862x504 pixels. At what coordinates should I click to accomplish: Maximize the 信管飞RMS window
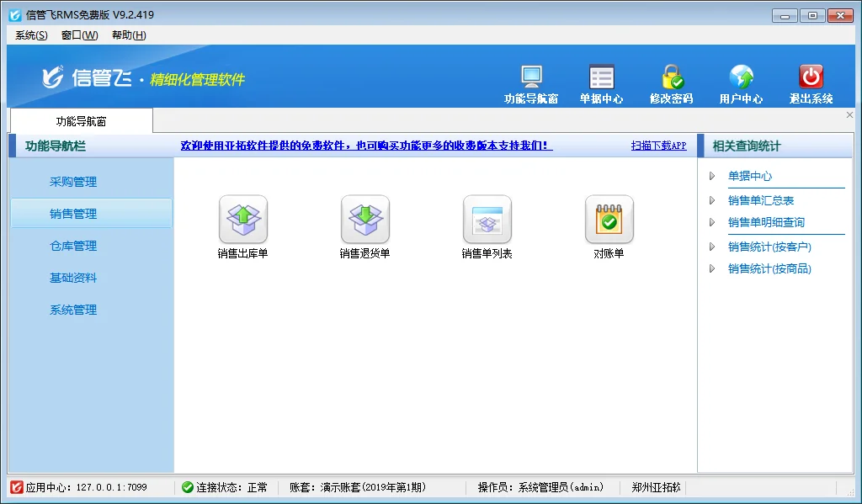tap(812, 16)
